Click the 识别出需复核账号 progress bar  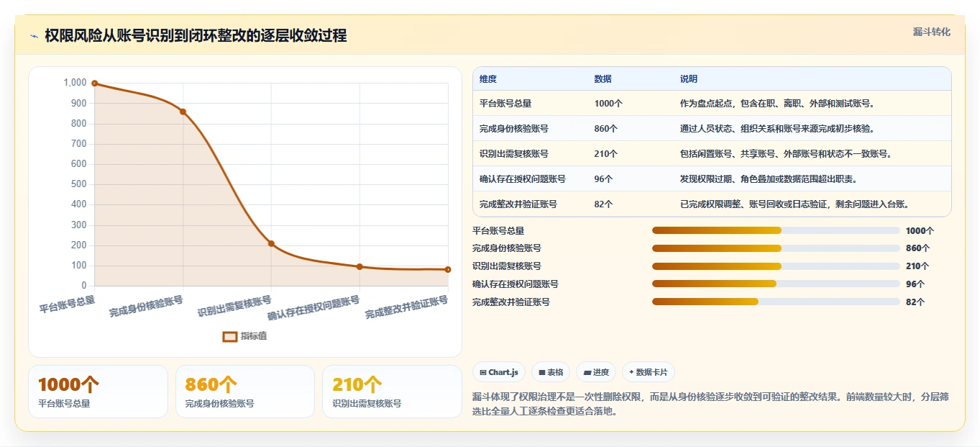point(776,266)
